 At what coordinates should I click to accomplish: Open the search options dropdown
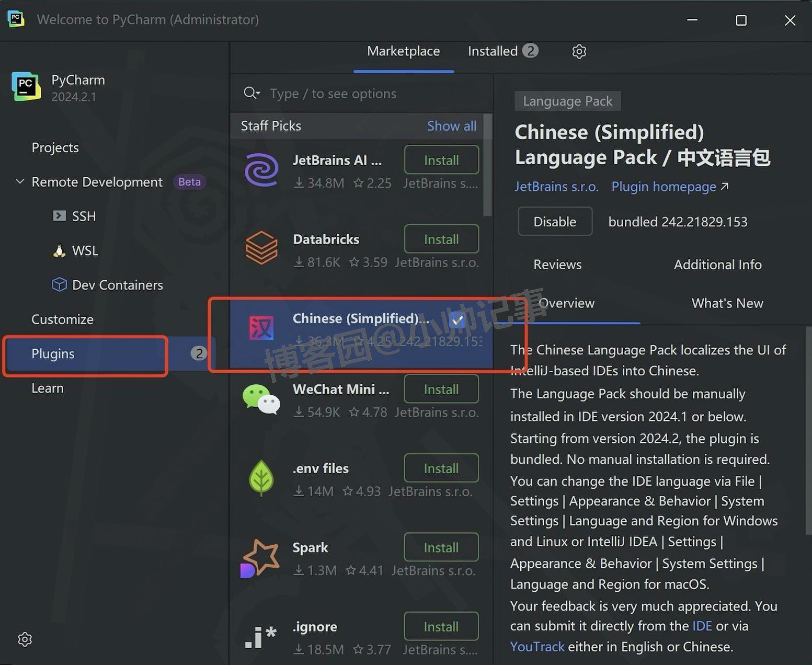click(251, 93)
